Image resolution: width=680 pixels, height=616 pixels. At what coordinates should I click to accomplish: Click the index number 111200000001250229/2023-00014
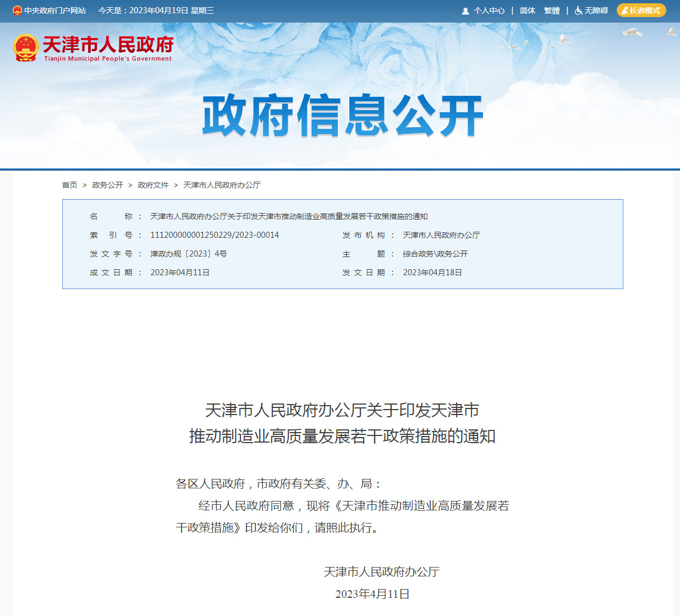[215, 235]
